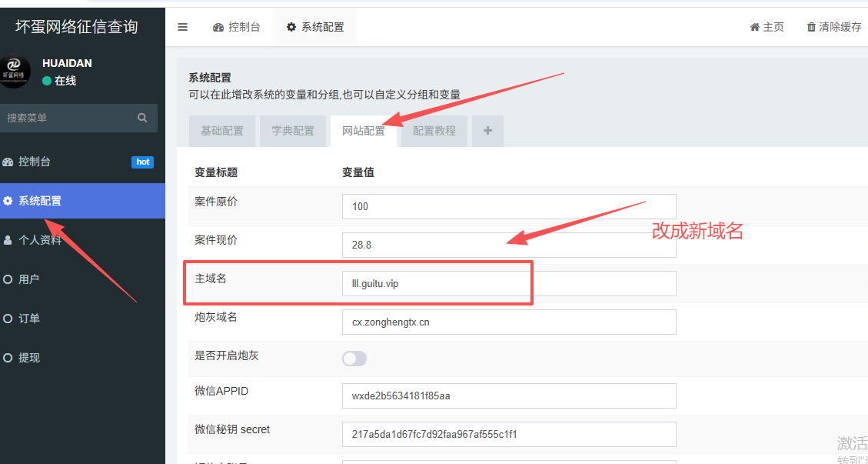Click 清除缓存 trash icon
868x464 pixels.
(833, 27)
